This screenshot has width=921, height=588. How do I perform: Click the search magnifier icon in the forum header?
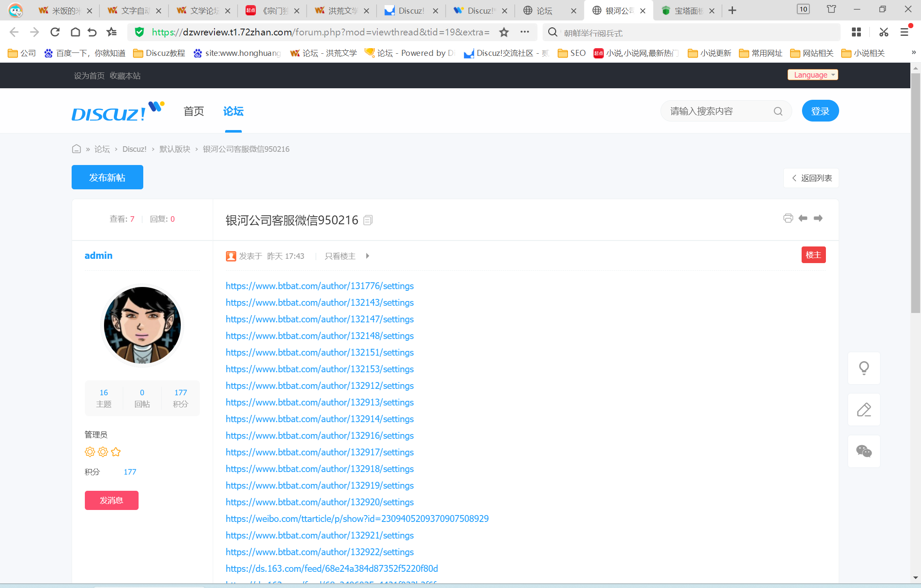click(778, 111)
